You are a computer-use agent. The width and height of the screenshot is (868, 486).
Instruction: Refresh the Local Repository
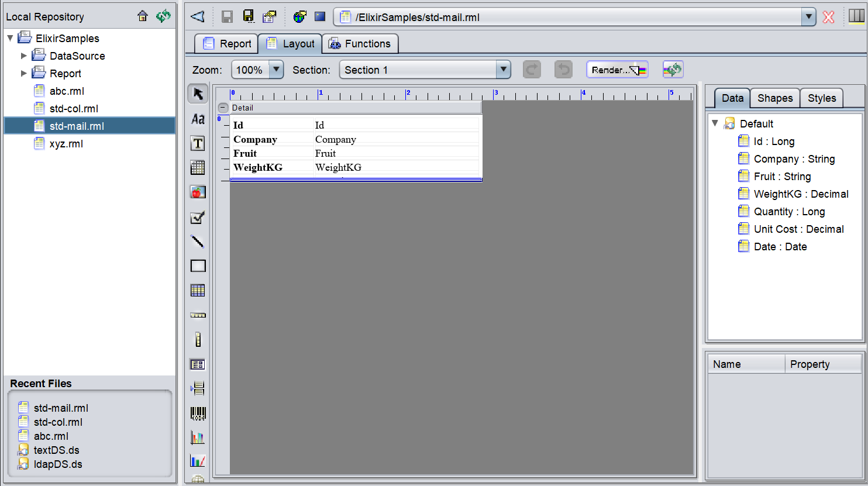point(163,16)
